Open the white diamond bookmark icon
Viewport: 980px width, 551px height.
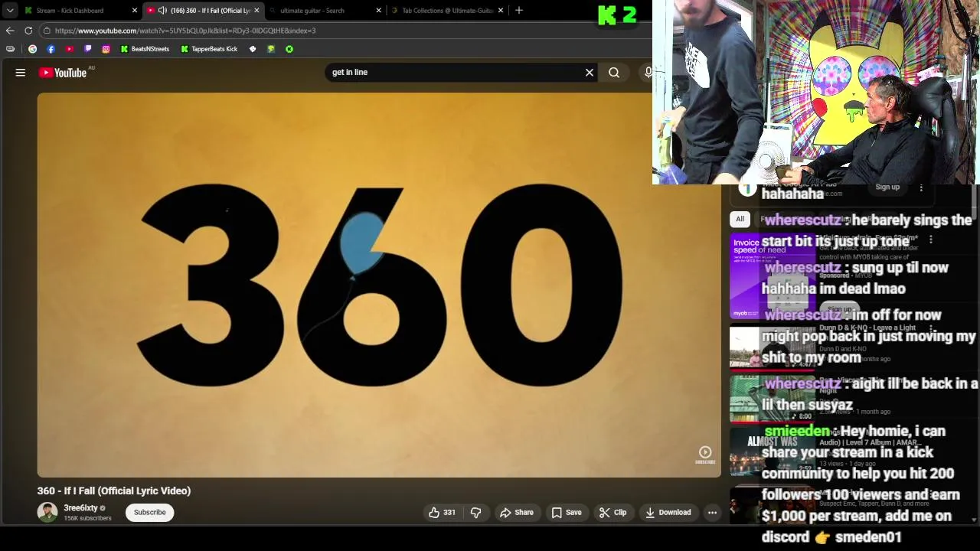(x=253, y=49)
